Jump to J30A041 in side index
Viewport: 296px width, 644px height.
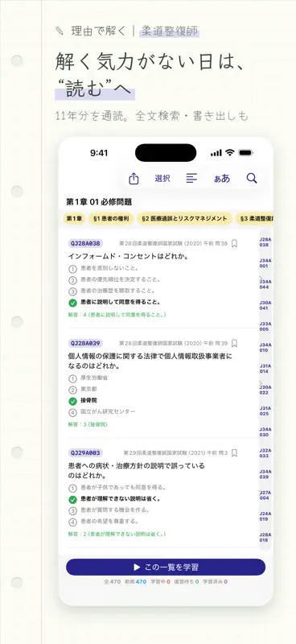click(x=265, y=305)
